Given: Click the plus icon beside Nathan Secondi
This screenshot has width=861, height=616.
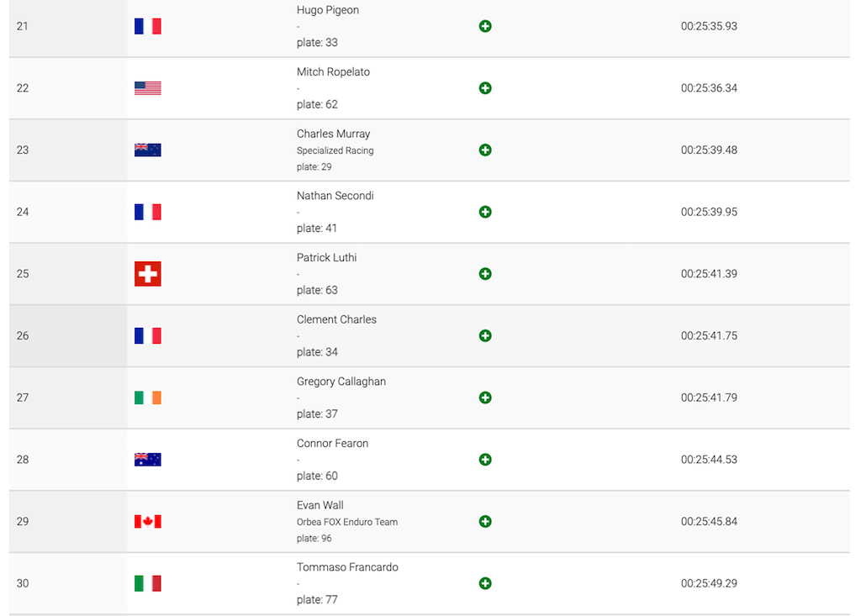Looking at the screenshot, I should click(x=485, y=212).
